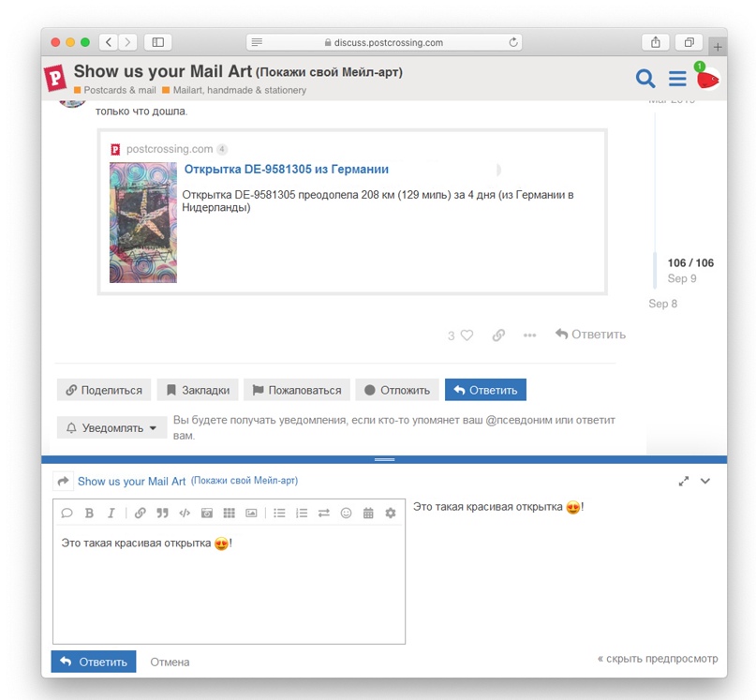Click blue Ответить topic button

[x=485, y=390]
